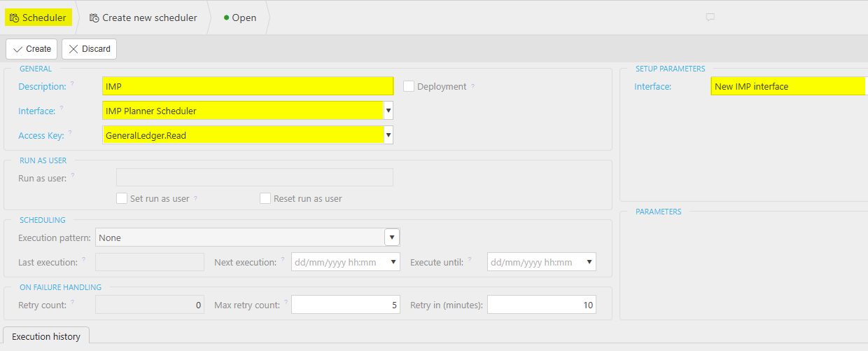
Task: Expand the Interface dropdown arrow
Action: pos(388,111)
